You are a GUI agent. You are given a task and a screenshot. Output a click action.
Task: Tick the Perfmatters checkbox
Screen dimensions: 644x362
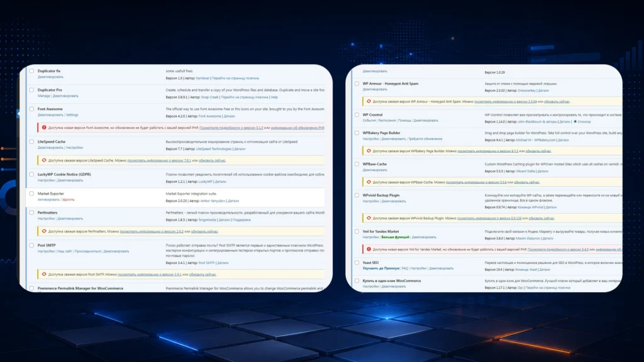coord(31,212)
